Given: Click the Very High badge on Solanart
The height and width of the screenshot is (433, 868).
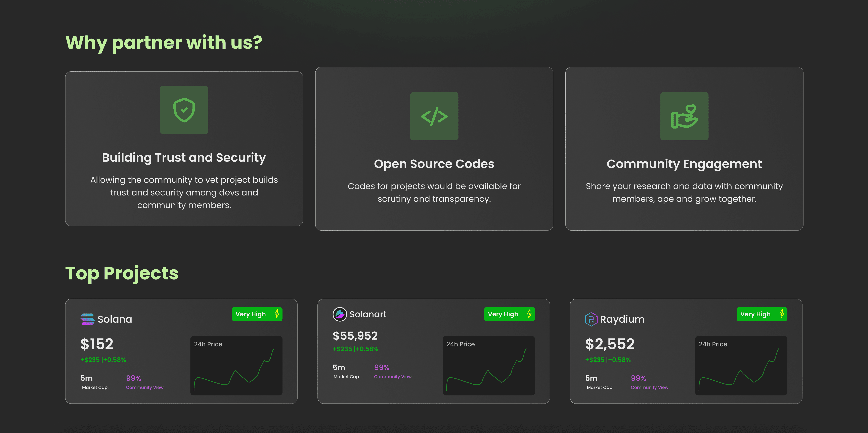Looking at the screenshot, I should tap(509, 314).
